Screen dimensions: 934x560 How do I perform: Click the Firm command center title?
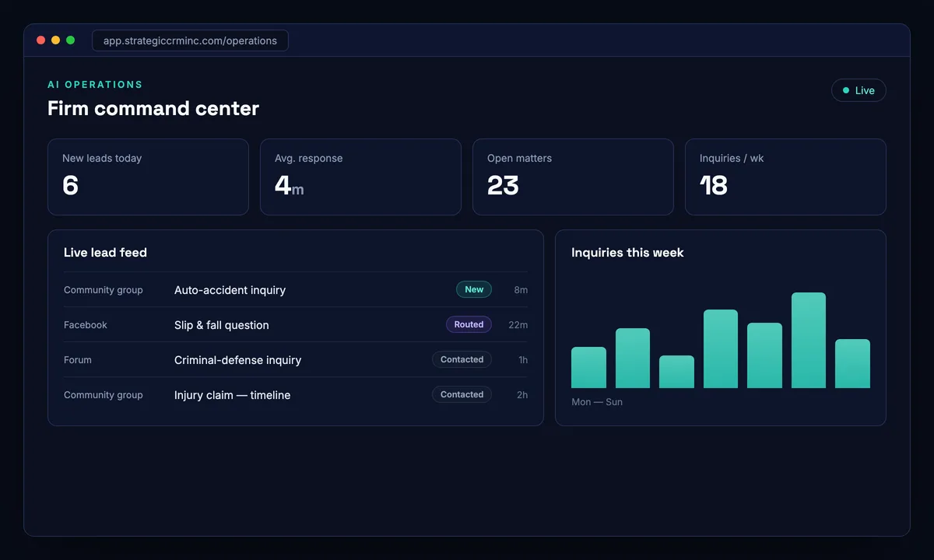[x=153, y=108]
